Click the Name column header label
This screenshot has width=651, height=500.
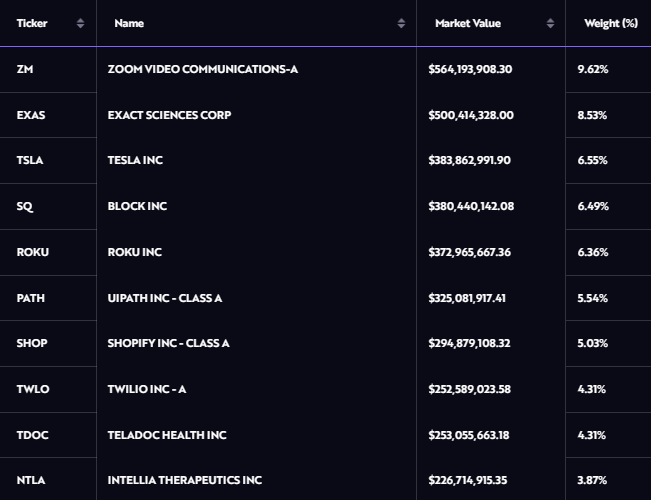point(129,23)
